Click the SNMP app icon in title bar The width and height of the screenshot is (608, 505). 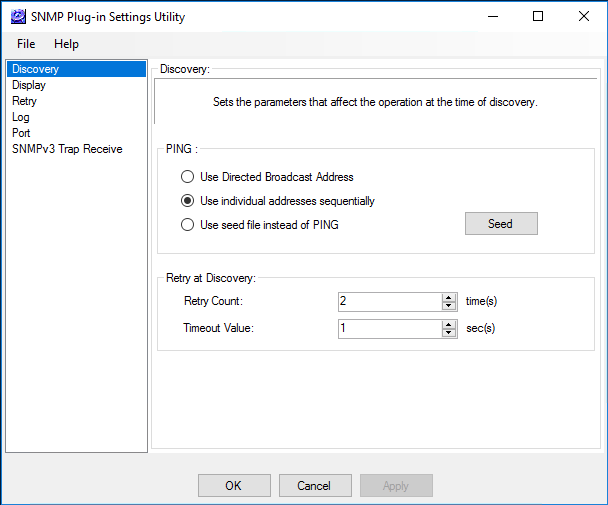point(16,17)
